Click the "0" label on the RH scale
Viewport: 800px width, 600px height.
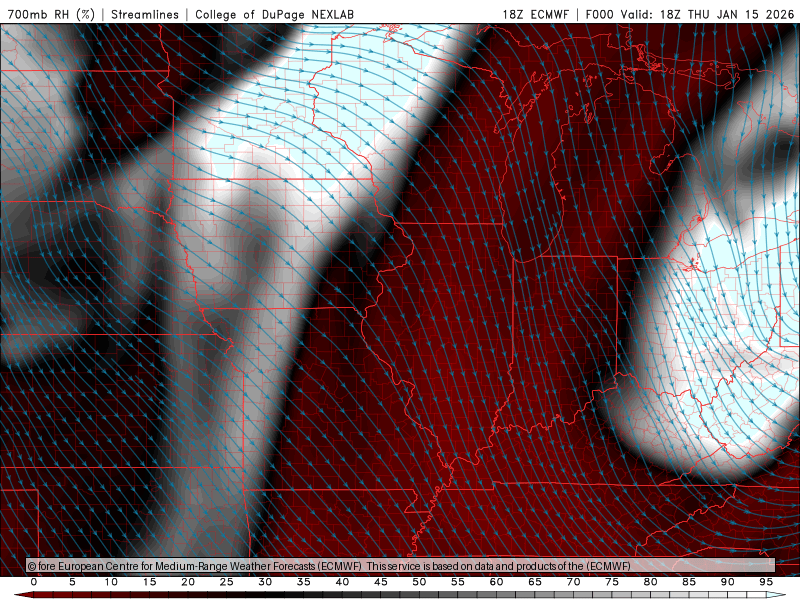pyautogui.click(x=34, y=582)
